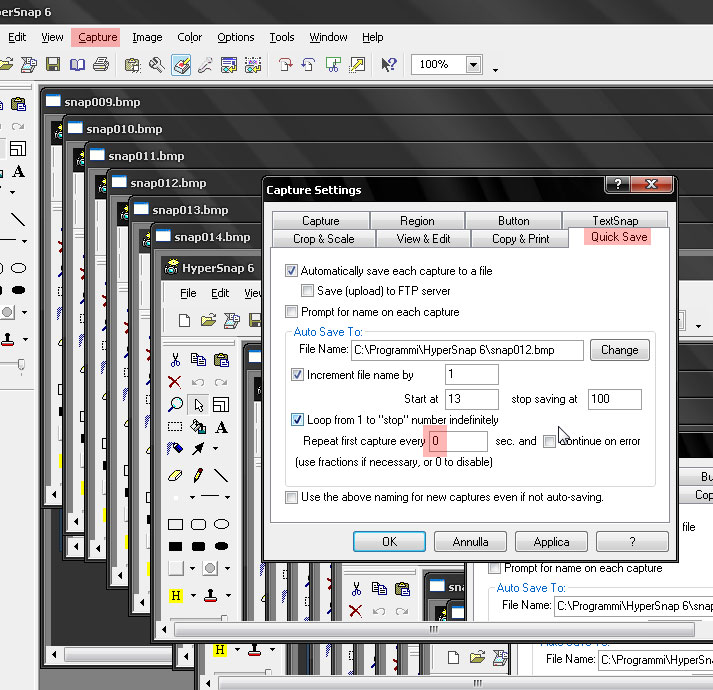This screenshot has height=690, width=713.
Task: Click the scissors Cut icon in nested HyperSnap window
Action: click(175, 359)
